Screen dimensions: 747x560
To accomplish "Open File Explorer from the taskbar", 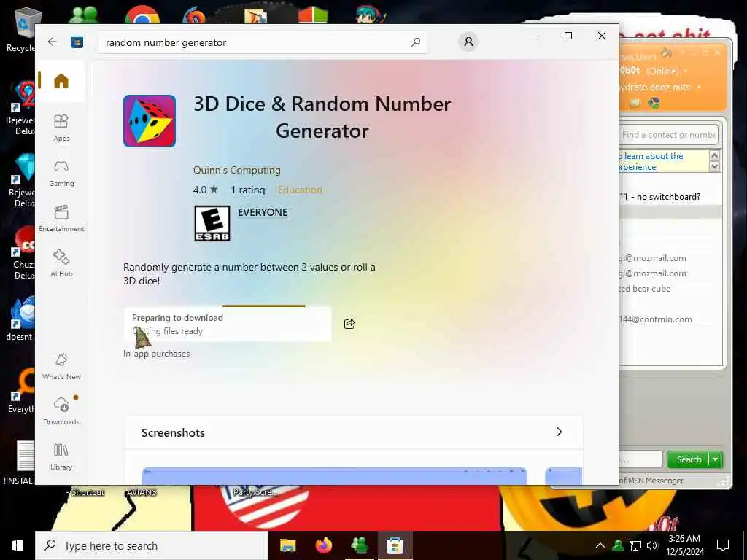I will (287, 545).
